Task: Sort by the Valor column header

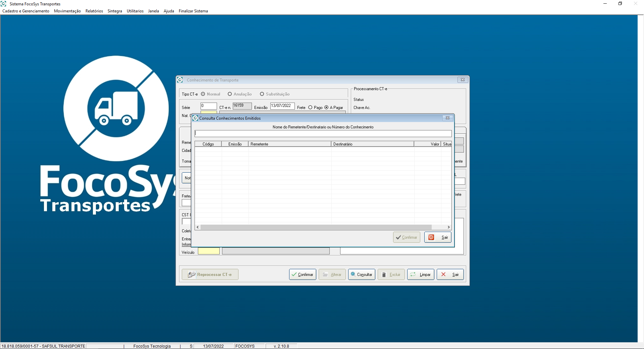Action: click(x=428, y=144)
